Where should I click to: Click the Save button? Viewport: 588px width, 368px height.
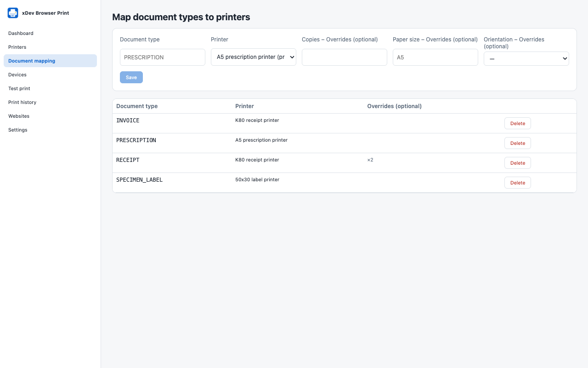(x=131, y=77)
